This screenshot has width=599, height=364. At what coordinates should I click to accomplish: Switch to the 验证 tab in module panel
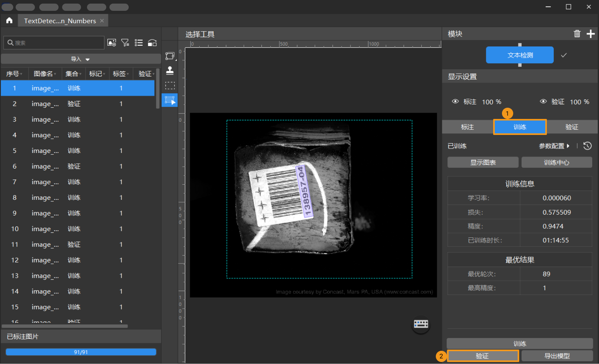coord(572,127)
